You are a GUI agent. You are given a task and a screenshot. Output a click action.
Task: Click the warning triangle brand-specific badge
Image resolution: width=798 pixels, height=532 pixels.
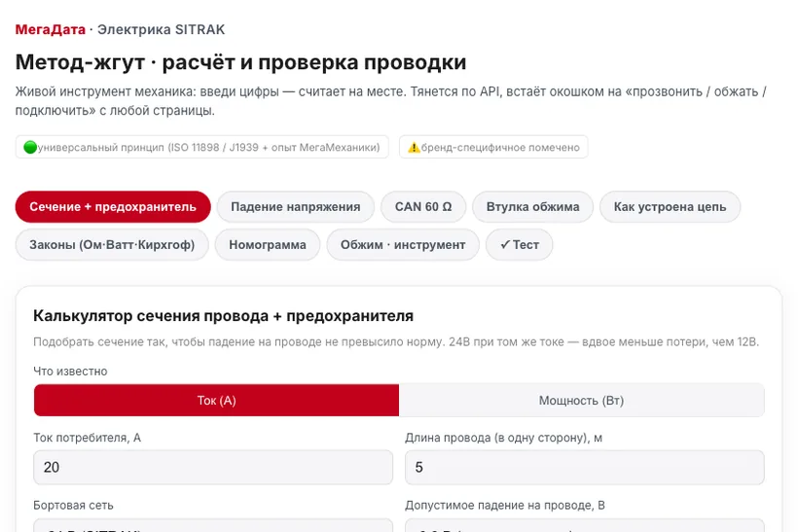tap(493, 147)
